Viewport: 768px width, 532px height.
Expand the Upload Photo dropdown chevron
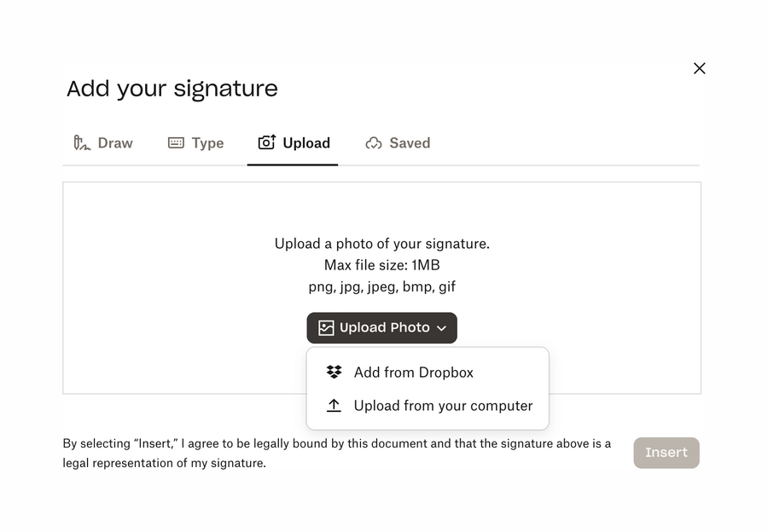442,328
